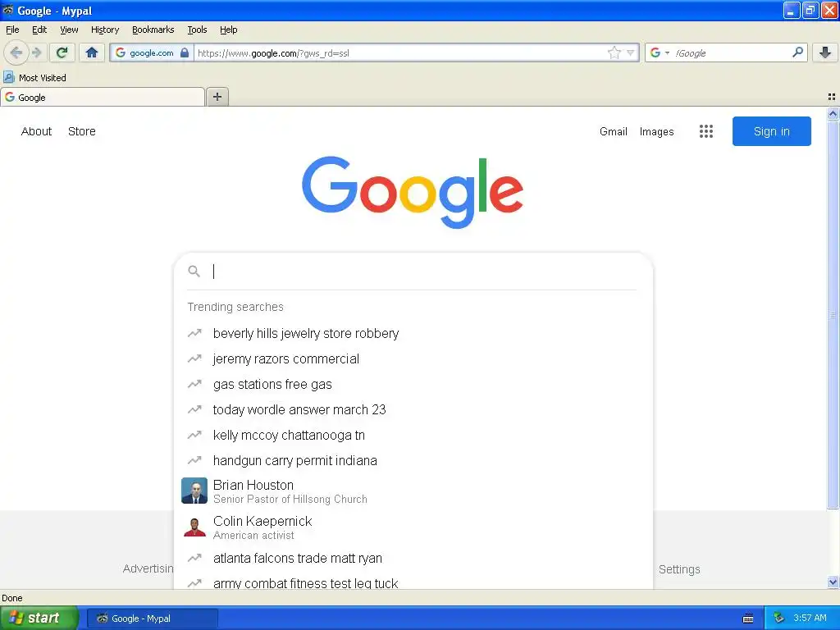
Task: Open the File menu
Action: tap(12, 30)
